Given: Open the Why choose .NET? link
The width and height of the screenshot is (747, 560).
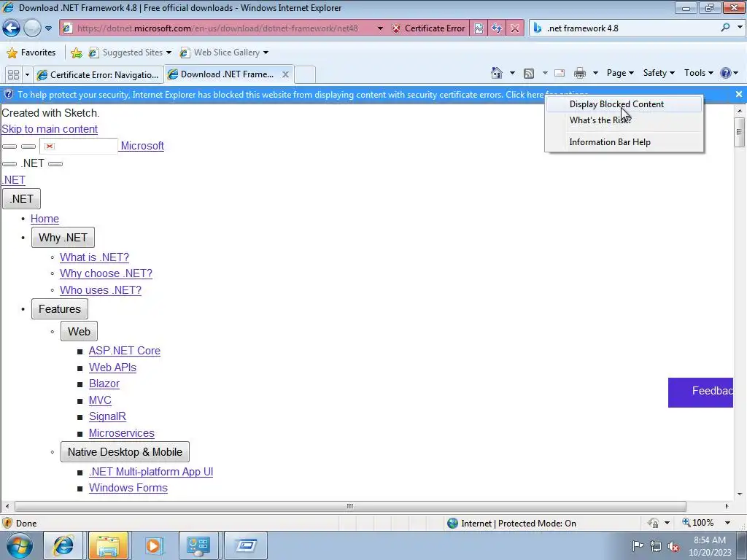Looking at the screenshot, I should coord(106,273).
